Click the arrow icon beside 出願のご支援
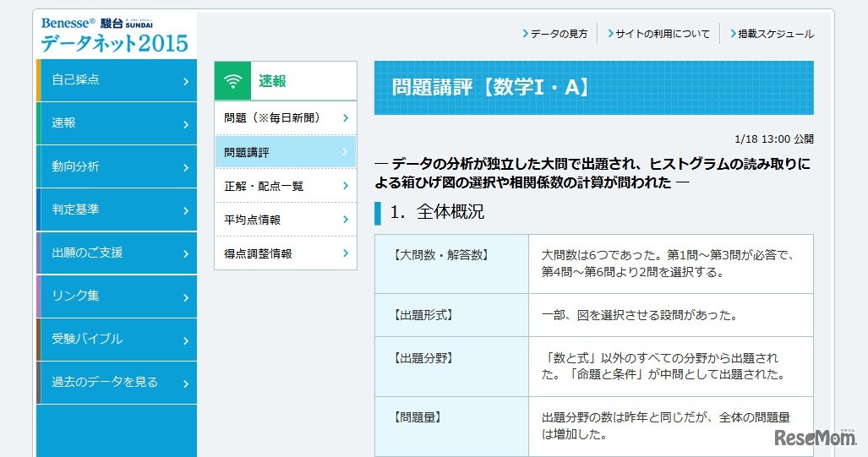 click(186, 254)
